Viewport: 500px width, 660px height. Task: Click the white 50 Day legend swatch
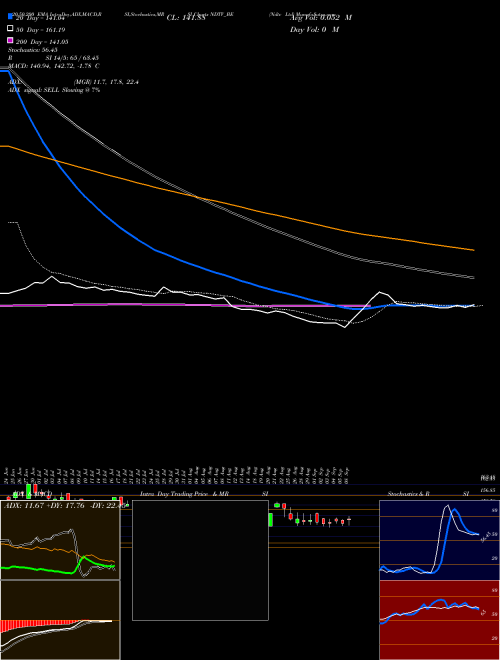(10, 29)
